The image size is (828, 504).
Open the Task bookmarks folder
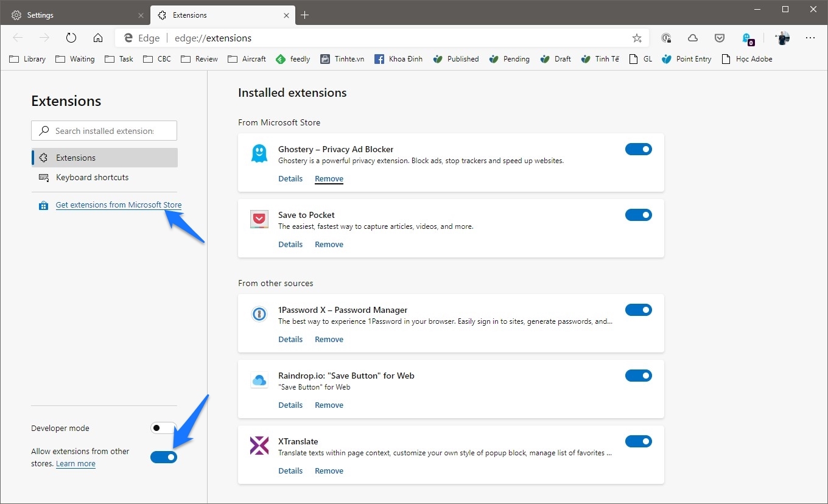point(119,59)
